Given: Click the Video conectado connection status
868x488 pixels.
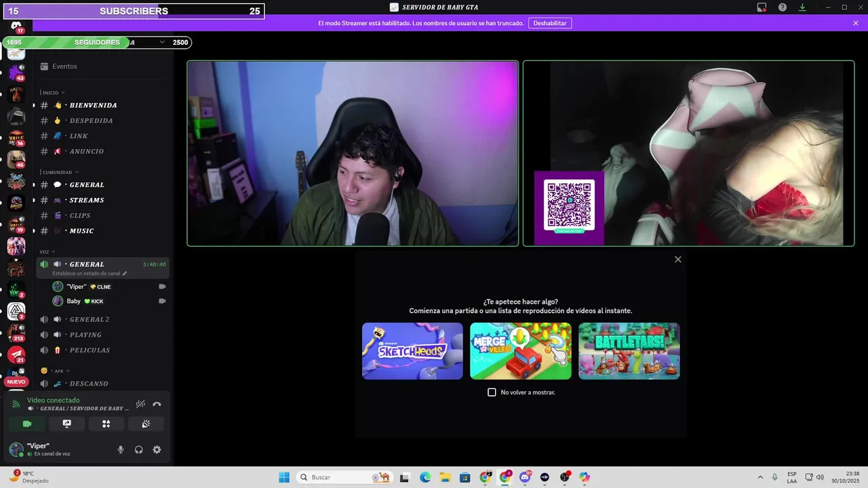Looking at the screenshot, I should click(54, 400).
